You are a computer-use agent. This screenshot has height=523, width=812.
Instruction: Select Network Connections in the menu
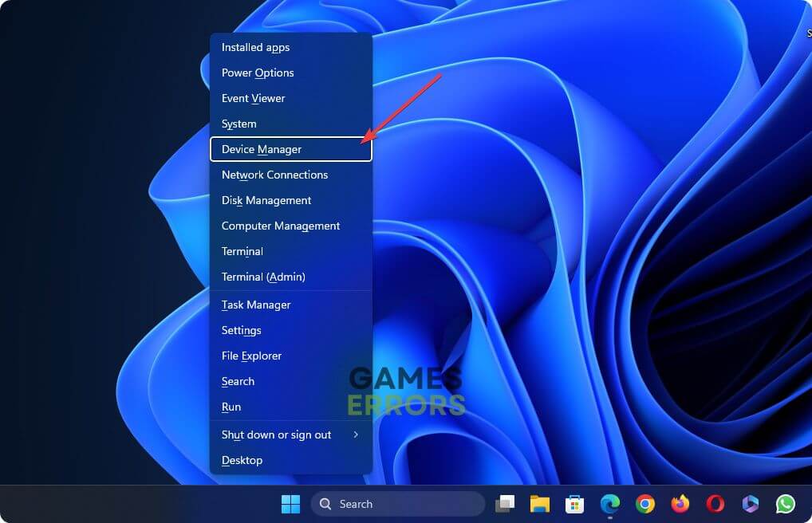coord(290,175)
